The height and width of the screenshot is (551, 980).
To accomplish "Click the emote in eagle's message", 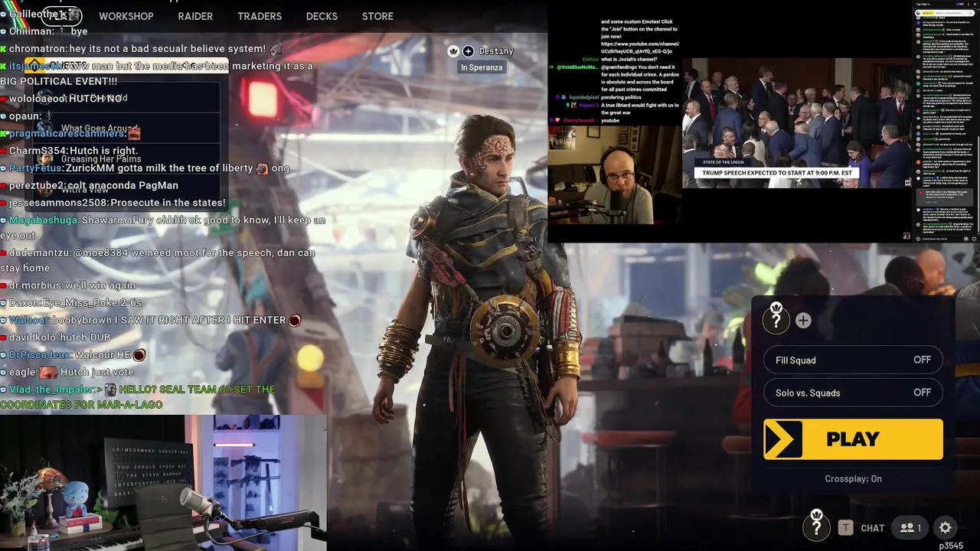I will (49, 372).
